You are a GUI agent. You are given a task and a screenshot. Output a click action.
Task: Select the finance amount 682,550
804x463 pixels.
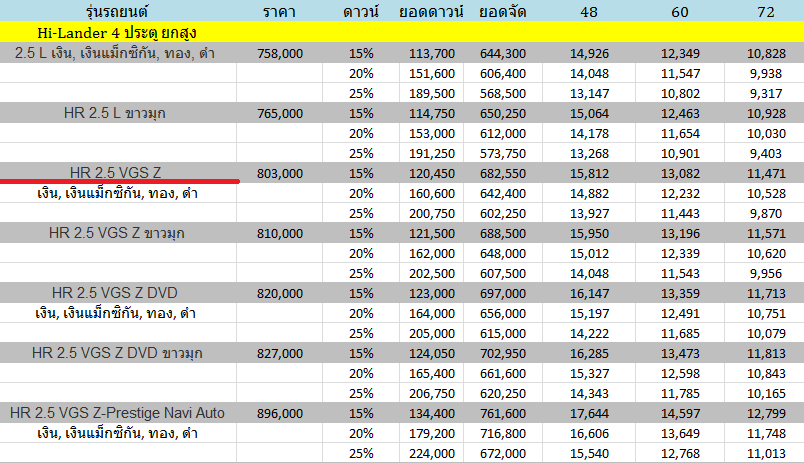coord(503,174)
